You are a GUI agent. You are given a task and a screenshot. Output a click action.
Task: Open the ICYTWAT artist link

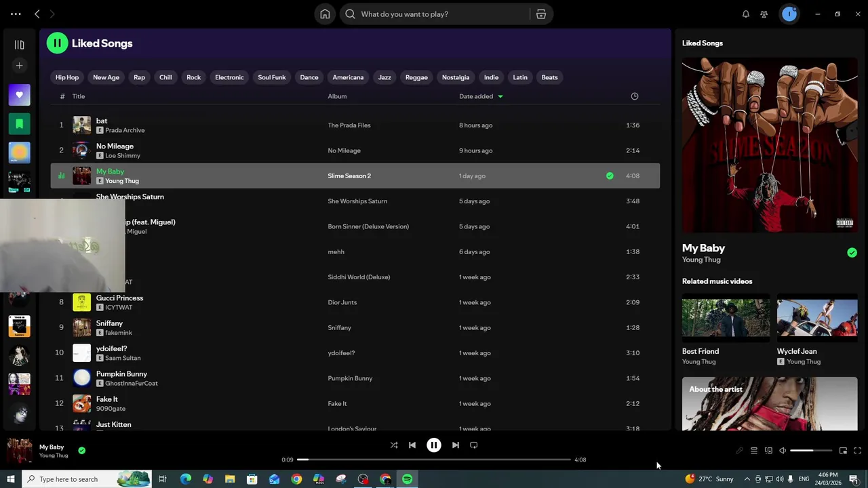coord(119,308)
